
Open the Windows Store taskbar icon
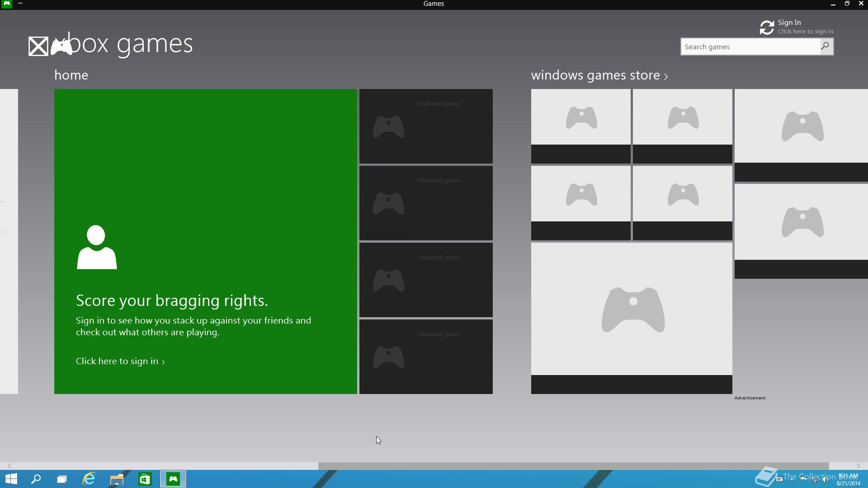pyautogui.click(x=145, y=479)
